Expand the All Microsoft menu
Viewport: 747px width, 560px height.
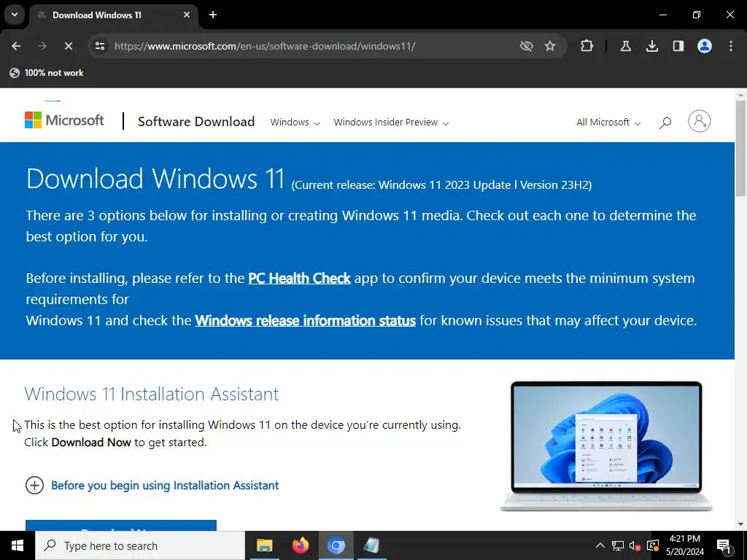(608, 122)
